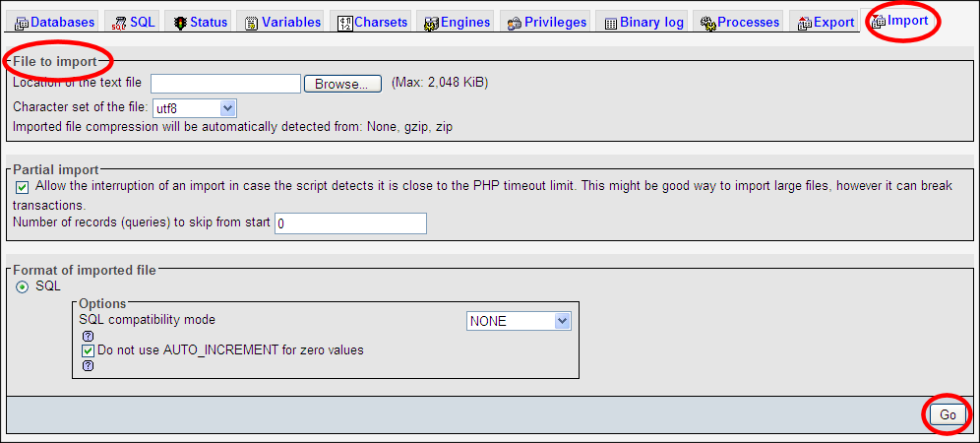Image resolution: width=980 pixels, height=443 pixels.
Task: Switch to the Engines tab
Action: (x=455, y=22)
